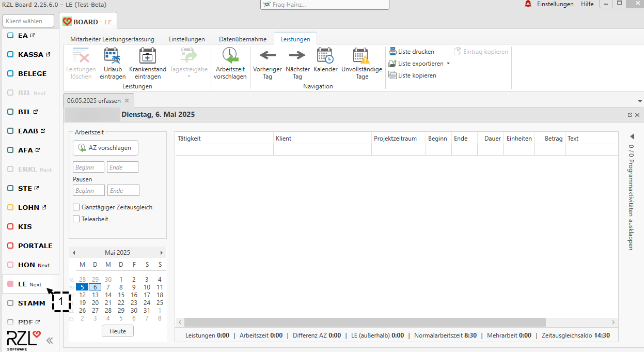Select the KASSA module checkbox in sidebar
The image size is (644, 352).
[10, 54]
